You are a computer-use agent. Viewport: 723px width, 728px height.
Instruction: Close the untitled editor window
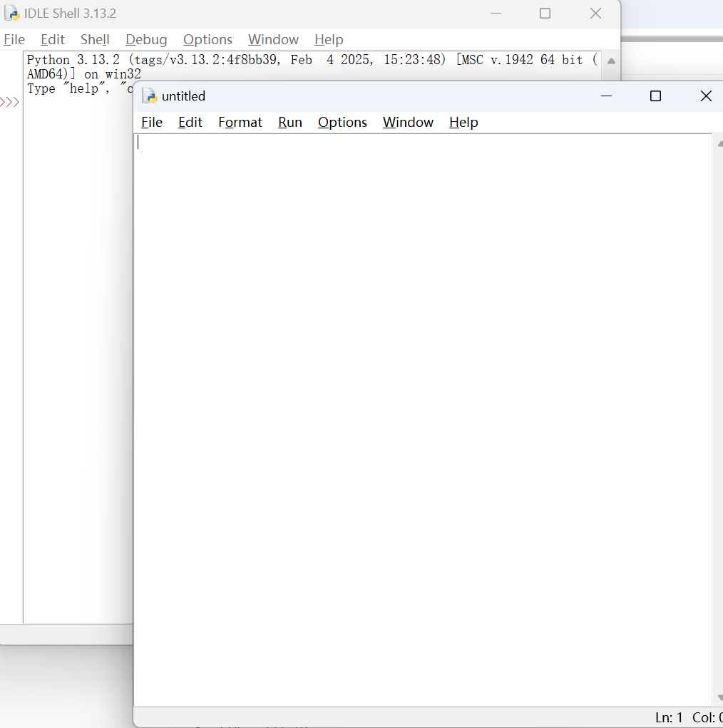(706, 96)
